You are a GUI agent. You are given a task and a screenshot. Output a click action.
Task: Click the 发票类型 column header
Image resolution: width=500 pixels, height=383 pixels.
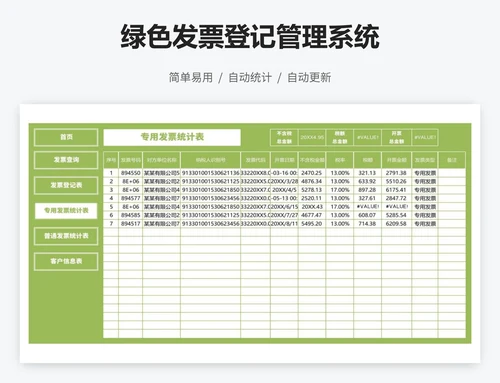(425, 160)
